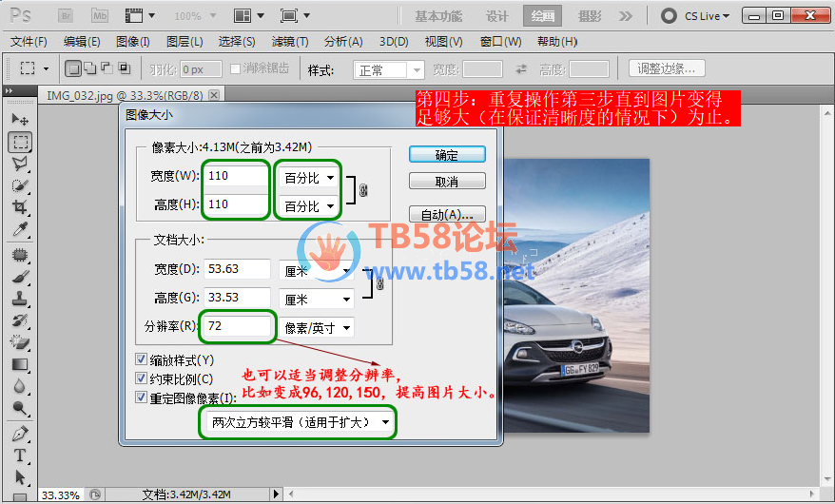
Task: Switch to 绘画 workspace
Action: pos(543,16)
